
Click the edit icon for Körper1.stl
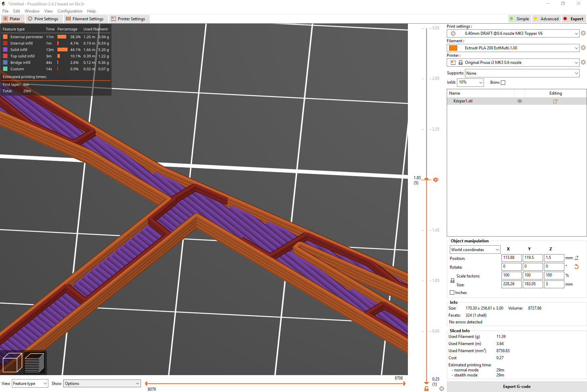(555, 101)
